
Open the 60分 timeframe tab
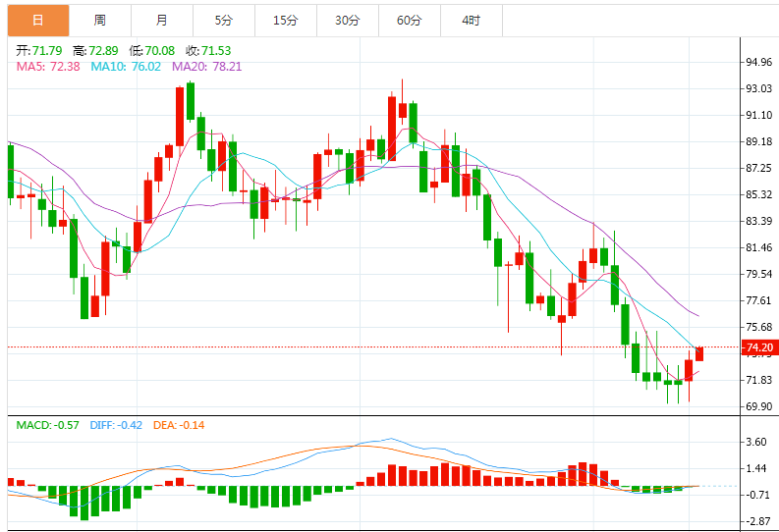click(410, 21)
